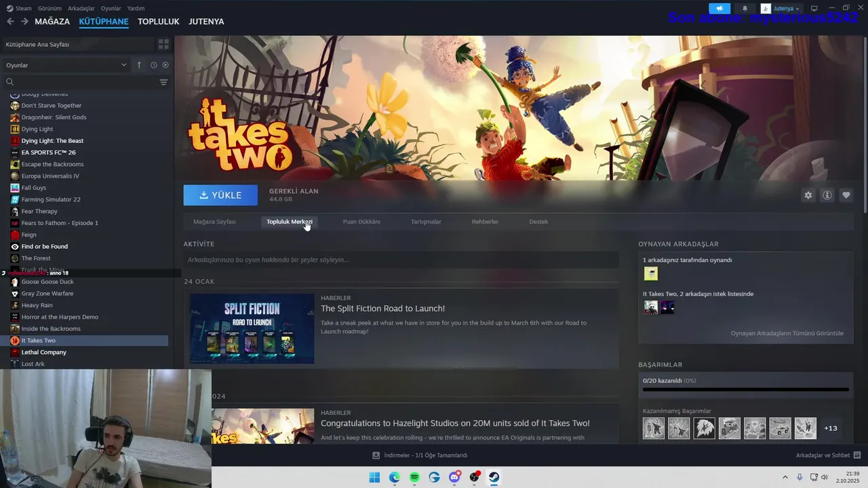Open the Split Fiction news thumbnail
Screen dimensions: 868x488
252,329
